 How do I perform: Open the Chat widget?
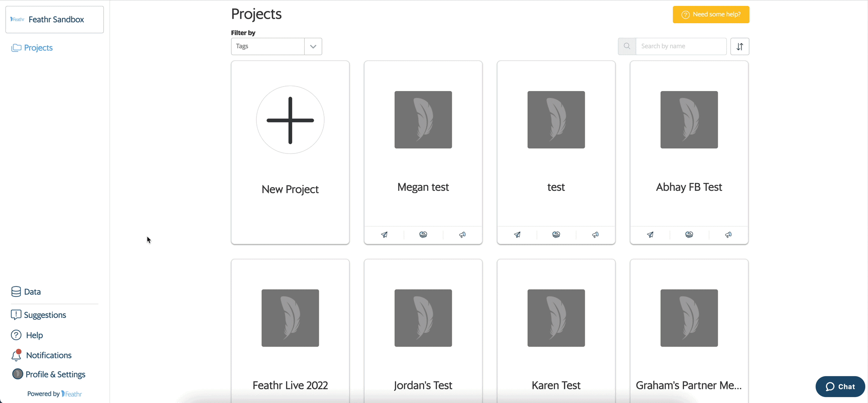pyautogui.click(x=840, y=387)
